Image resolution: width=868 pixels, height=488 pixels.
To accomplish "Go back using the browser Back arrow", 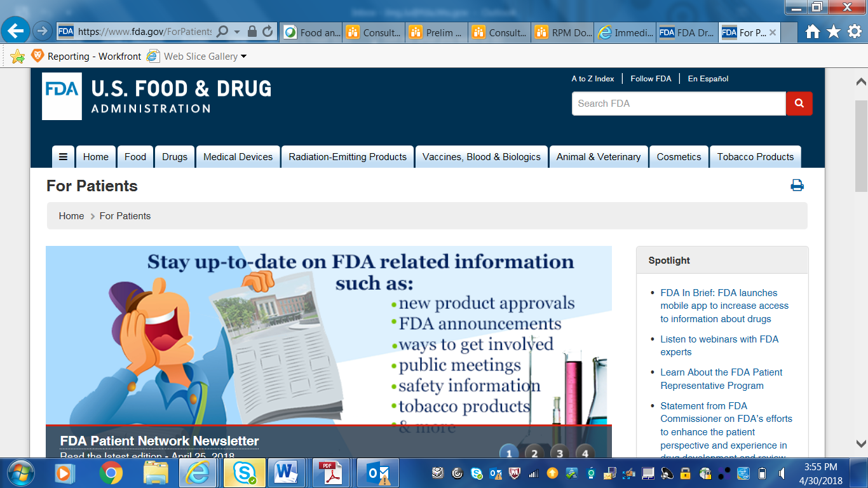I will click(x=15, y=30).
